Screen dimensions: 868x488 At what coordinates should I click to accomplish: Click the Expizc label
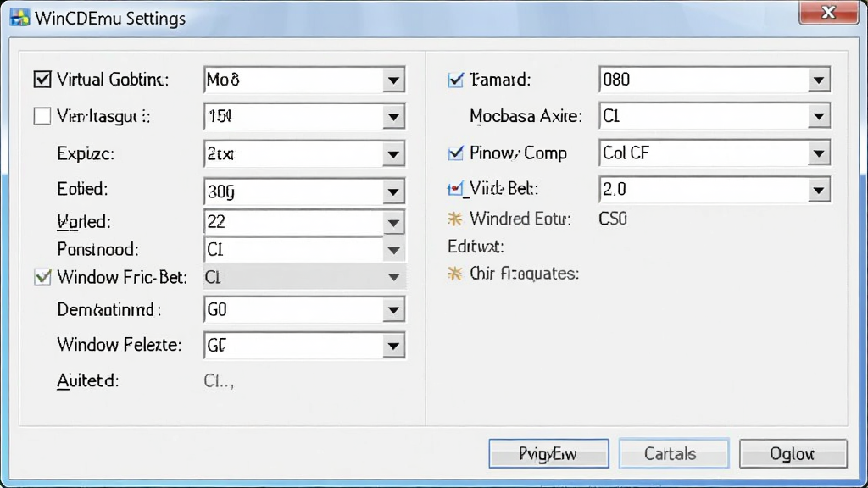tap(86, 153)
